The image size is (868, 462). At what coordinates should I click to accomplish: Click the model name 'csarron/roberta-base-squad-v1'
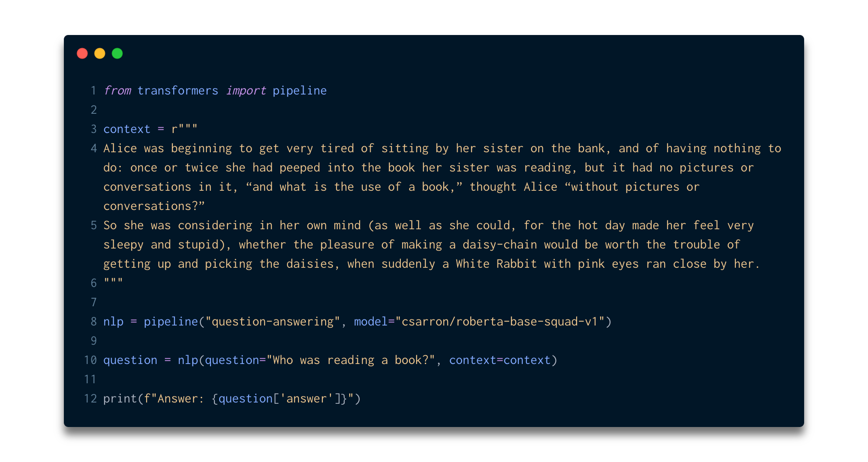[500, 322]
